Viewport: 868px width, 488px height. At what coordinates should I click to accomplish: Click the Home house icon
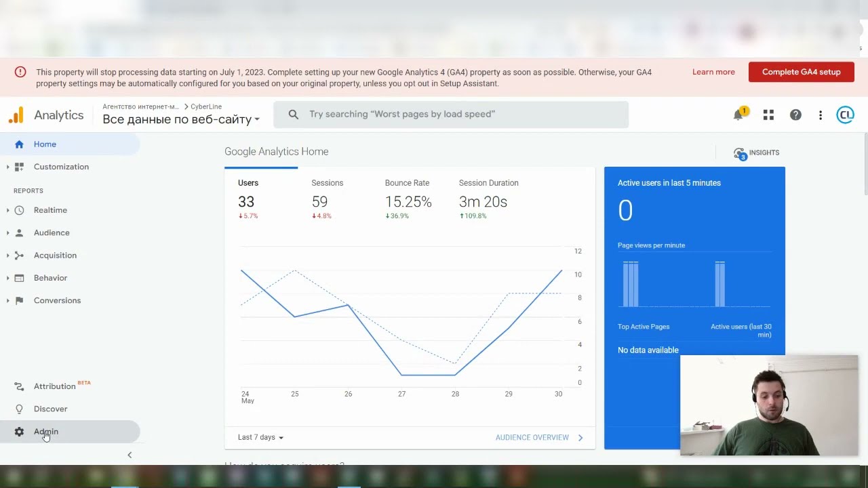[19, 144]
